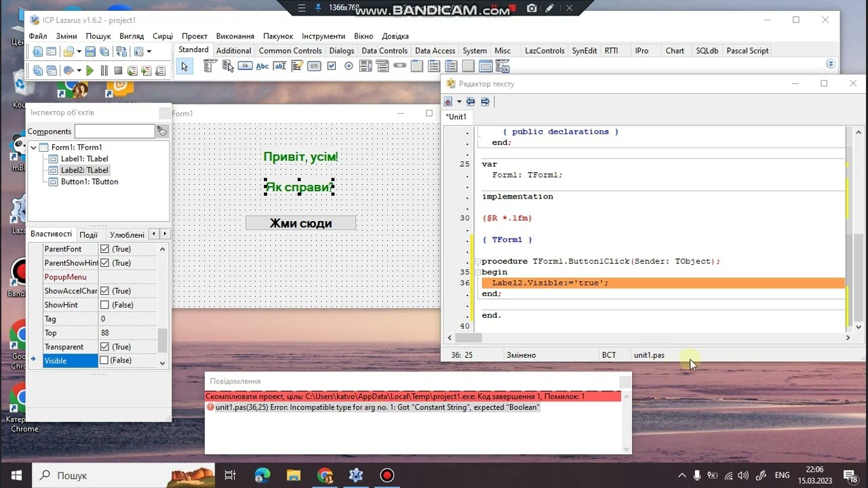This screenshot has width=868, height=488.
Task: Toggle the ShowHint checkbox
Action: 104,305
